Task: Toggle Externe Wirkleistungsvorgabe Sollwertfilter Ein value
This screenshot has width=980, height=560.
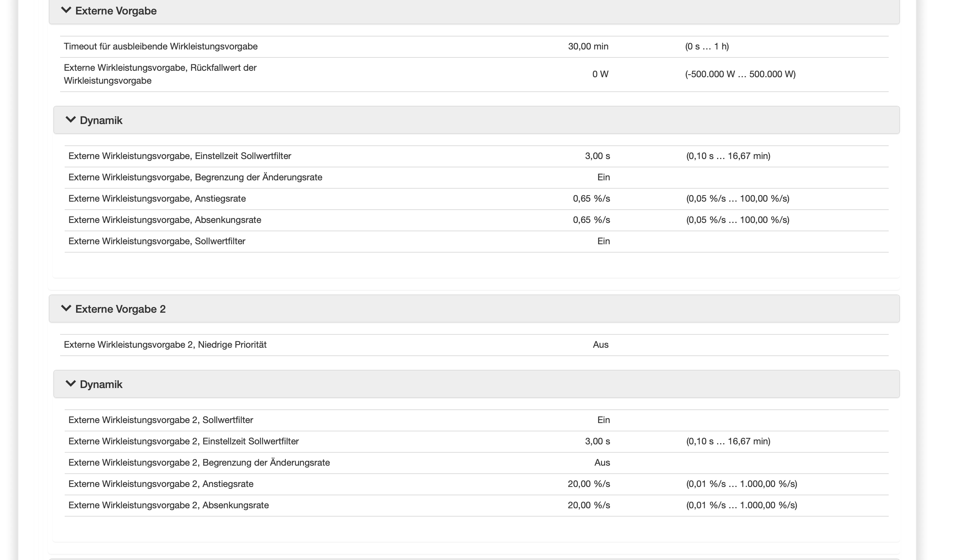Action: (603, 241)
